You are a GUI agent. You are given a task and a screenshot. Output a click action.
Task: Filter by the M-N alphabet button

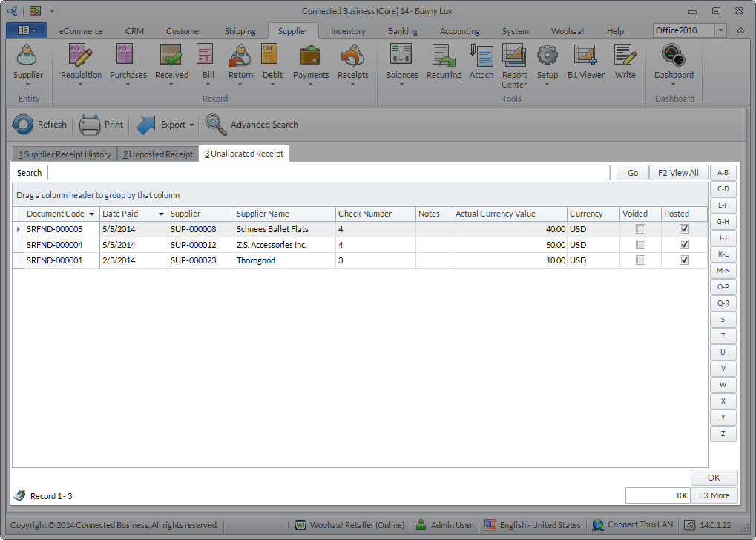[x=723, y=271]
